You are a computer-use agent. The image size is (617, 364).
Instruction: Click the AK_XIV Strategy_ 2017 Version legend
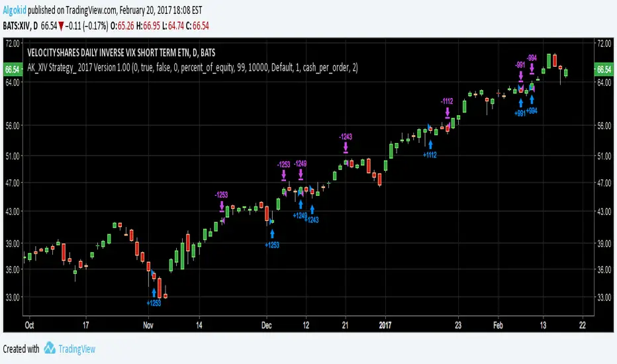tap(193, 68)
